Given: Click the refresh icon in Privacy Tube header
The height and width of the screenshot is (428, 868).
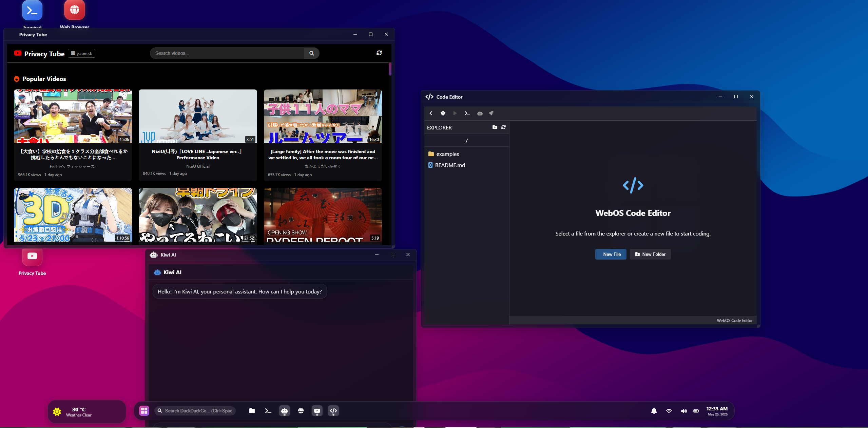Looking at the screenshot, I should (379, 53).
